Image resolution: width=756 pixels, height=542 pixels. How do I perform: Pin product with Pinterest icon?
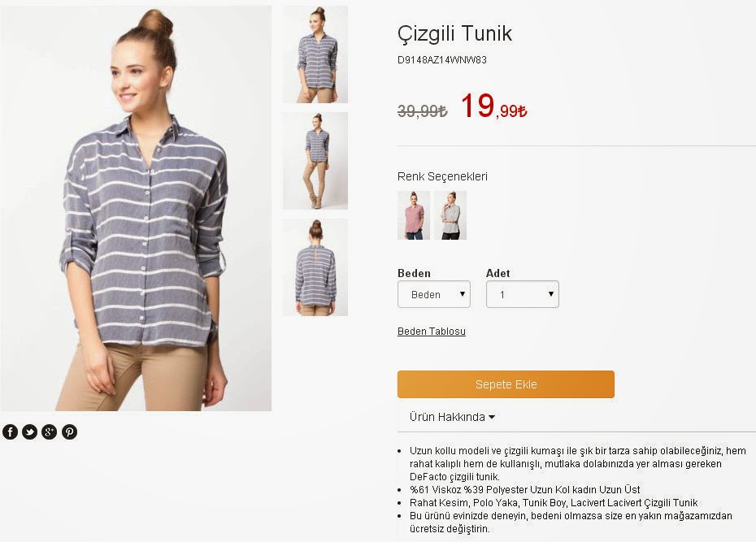click(69, 431)
